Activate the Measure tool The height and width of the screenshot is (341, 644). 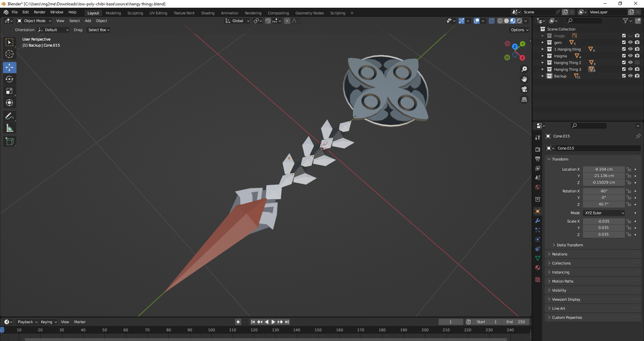[9, 128]
